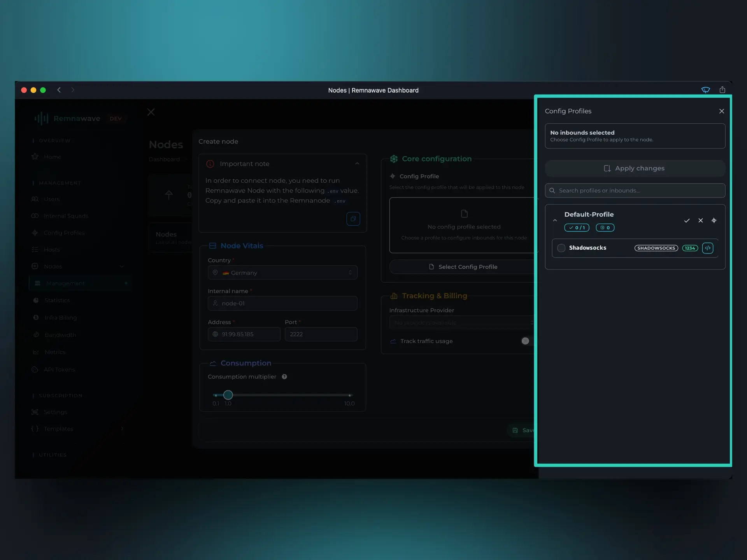Open the consumption multiplier help tooltip
747x560 pixels.
click(284, 376)
